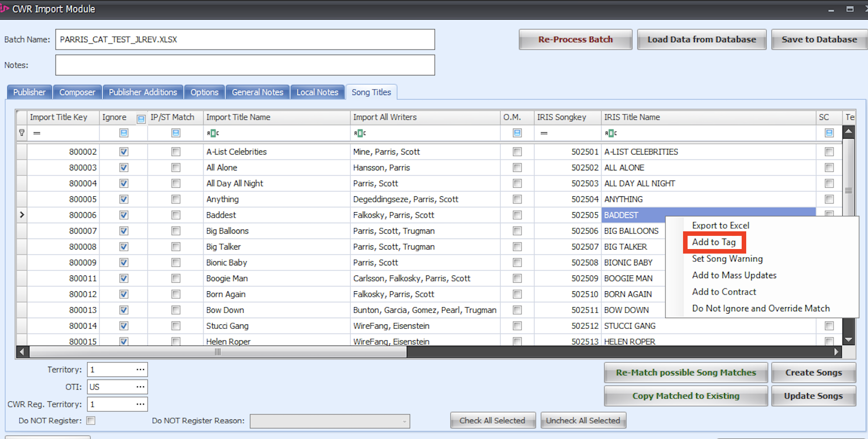Uncheck Ignore checkbox for A-List Celebrities row
Screen dimensions: 868x439
pos(124,152)
